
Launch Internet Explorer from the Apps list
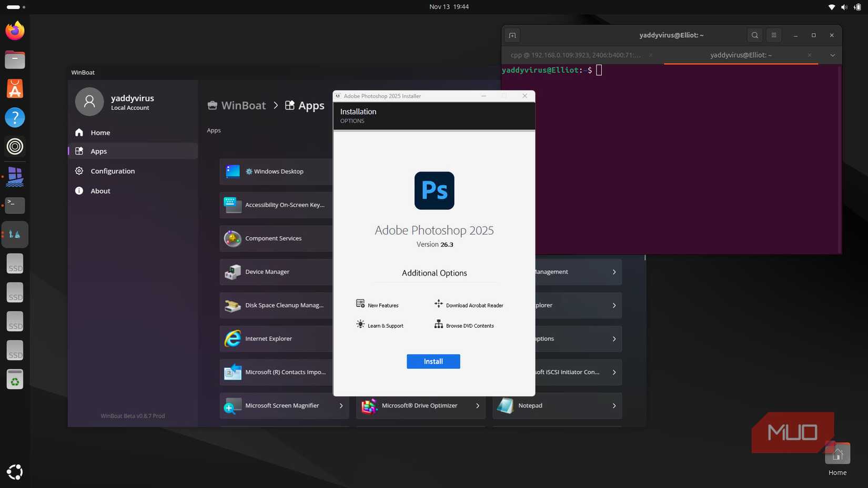268,339
